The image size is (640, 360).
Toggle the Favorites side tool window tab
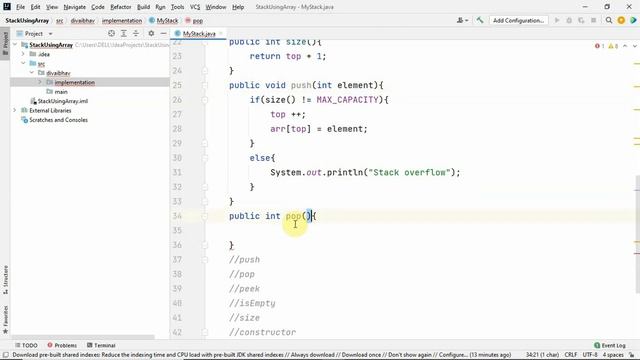click(x=5, y=320)
